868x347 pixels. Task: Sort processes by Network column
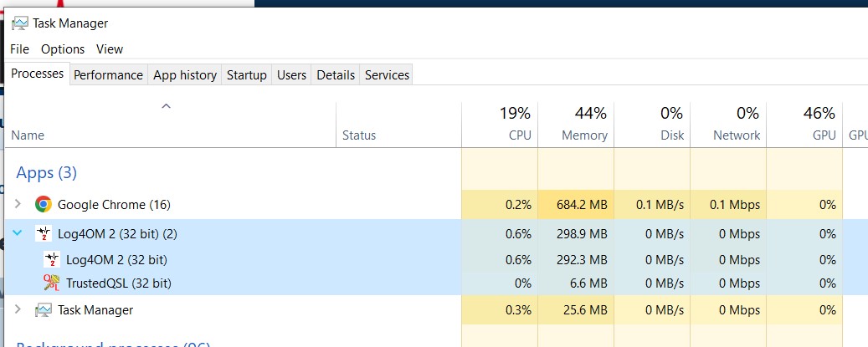coord(728,125)
